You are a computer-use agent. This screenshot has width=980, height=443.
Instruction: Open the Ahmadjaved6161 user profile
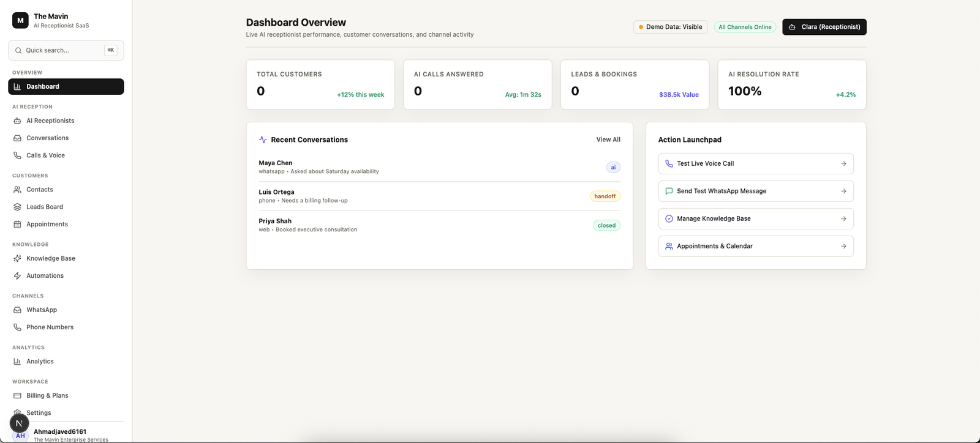66,434
